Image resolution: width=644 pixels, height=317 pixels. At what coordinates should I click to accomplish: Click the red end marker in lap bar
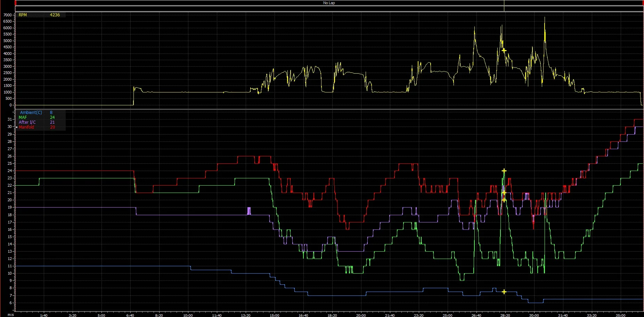643,3
